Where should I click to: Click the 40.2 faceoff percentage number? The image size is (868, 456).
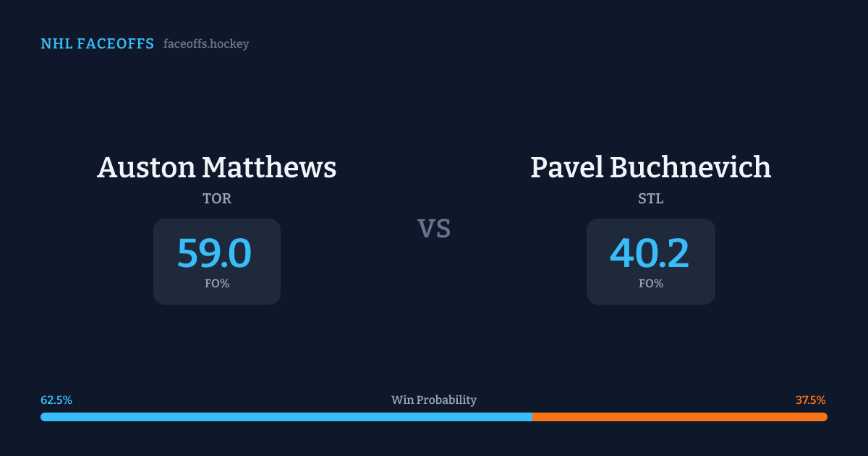pos(650,253)
